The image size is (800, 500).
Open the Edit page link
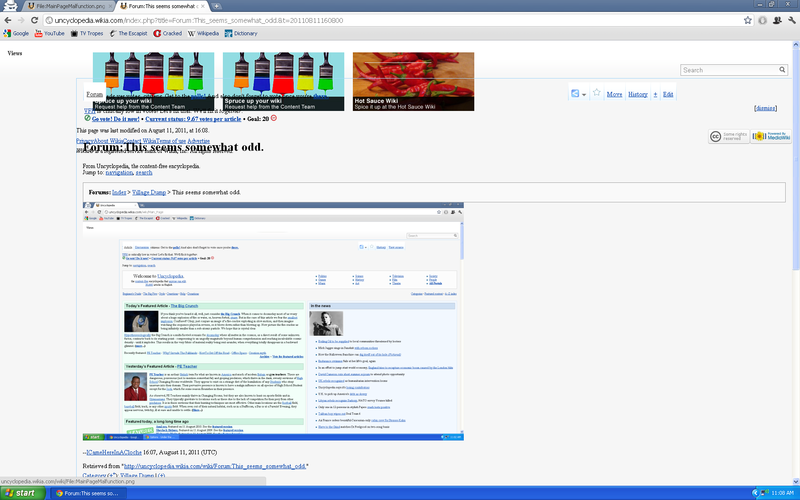(x=667, y=94)
